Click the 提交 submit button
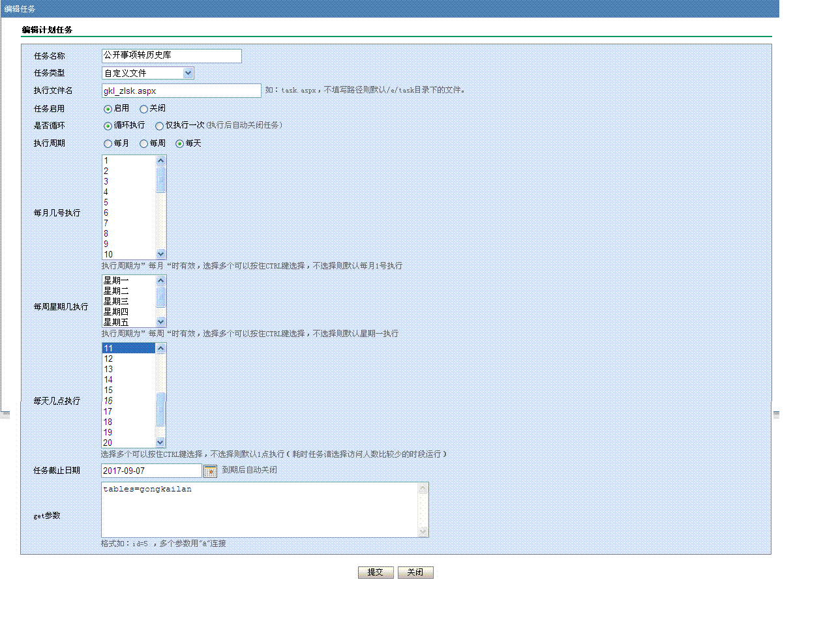Viewport: 838px width, 644px height. tap(376, 572)
